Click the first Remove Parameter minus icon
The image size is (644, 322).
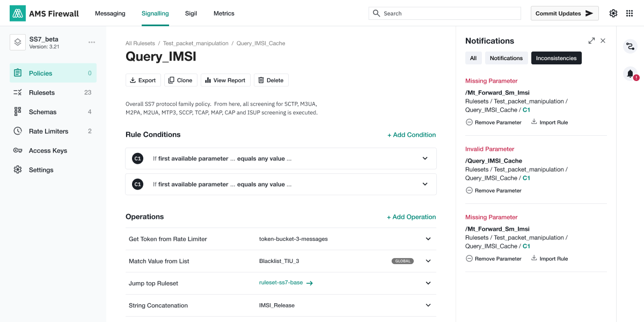(469, 122)
